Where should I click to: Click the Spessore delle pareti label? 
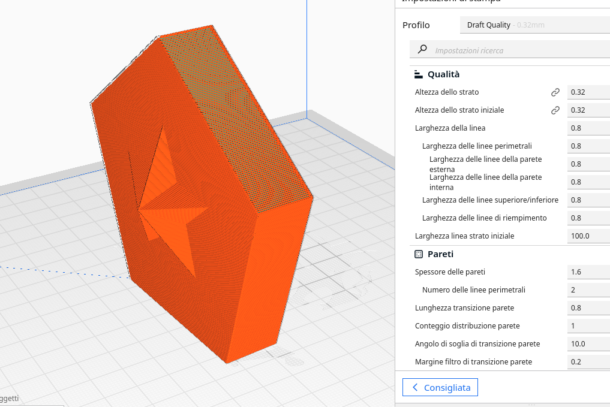point(450,272)
